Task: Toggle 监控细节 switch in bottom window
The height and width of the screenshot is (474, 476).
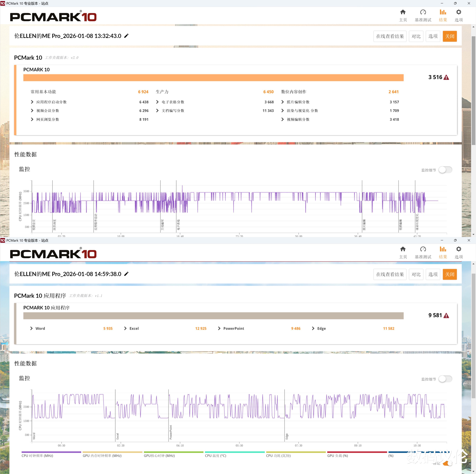Action: coord(445,379)
